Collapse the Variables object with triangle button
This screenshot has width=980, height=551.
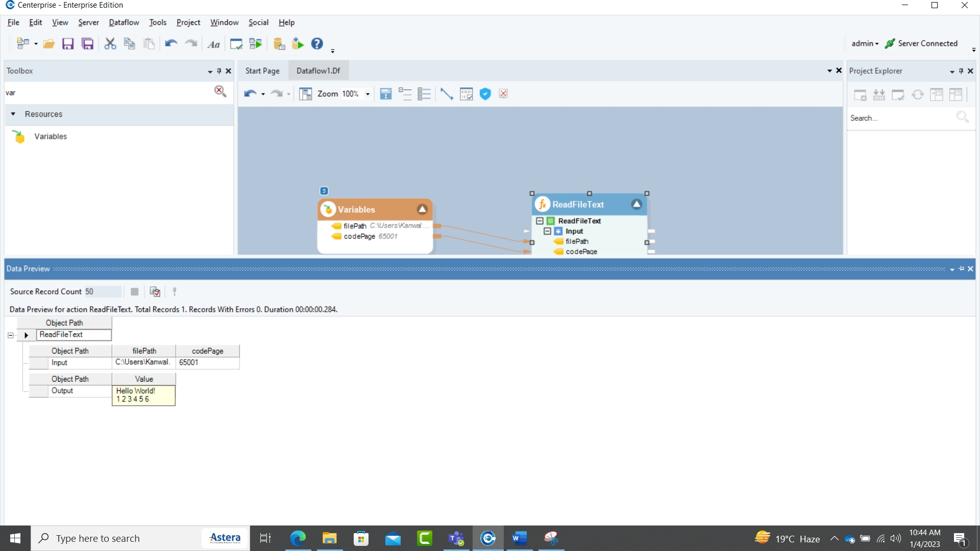point(422,210)
